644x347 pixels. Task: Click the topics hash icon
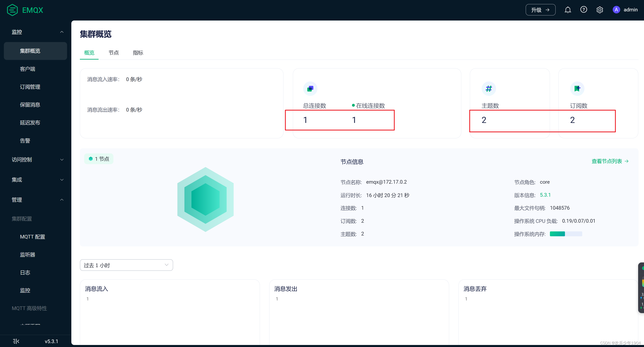pos(489,89)
